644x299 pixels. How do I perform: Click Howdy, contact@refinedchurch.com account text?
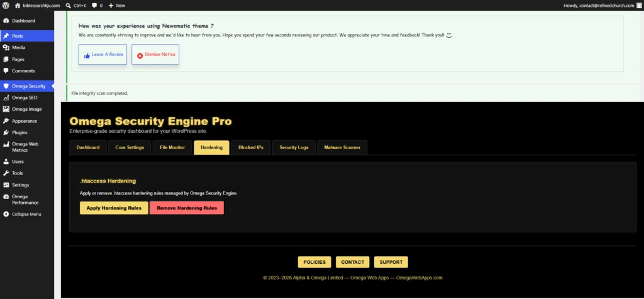599,5
